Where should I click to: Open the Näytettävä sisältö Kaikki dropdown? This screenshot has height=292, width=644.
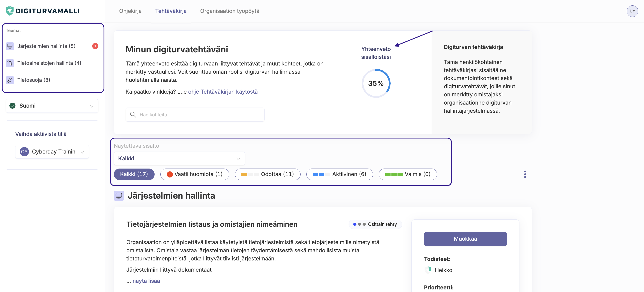[179, 158]
